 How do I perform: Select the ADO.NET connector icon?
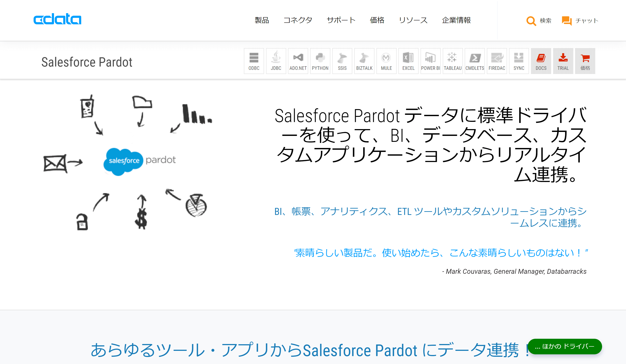(298, 60)
